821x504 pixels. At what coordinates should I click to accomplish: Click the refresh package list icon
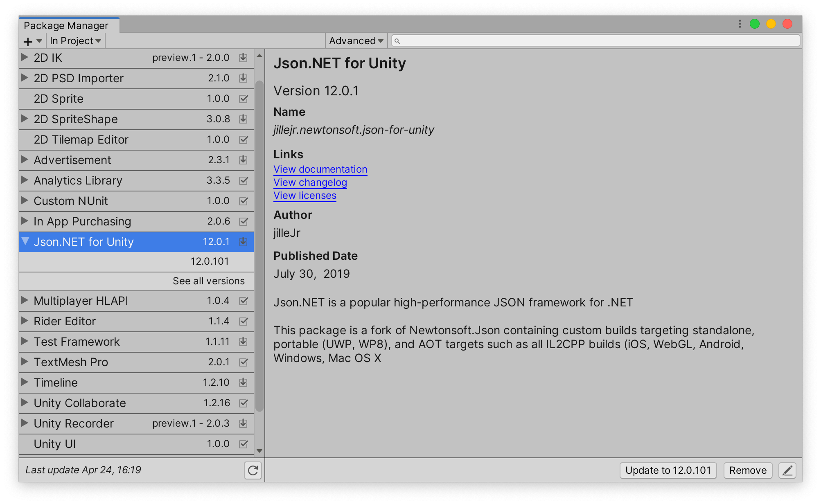point(253,470)
